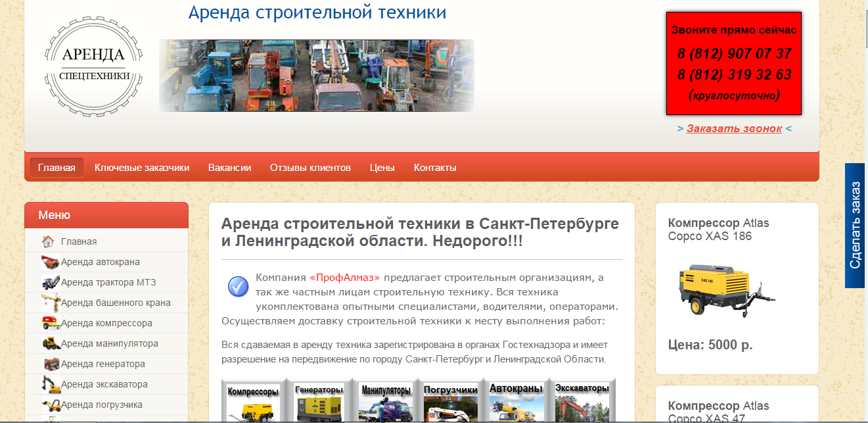Click the Аренда спецтехники gear logo
Viewport: 868px width, 423px height.
(93, 67)
